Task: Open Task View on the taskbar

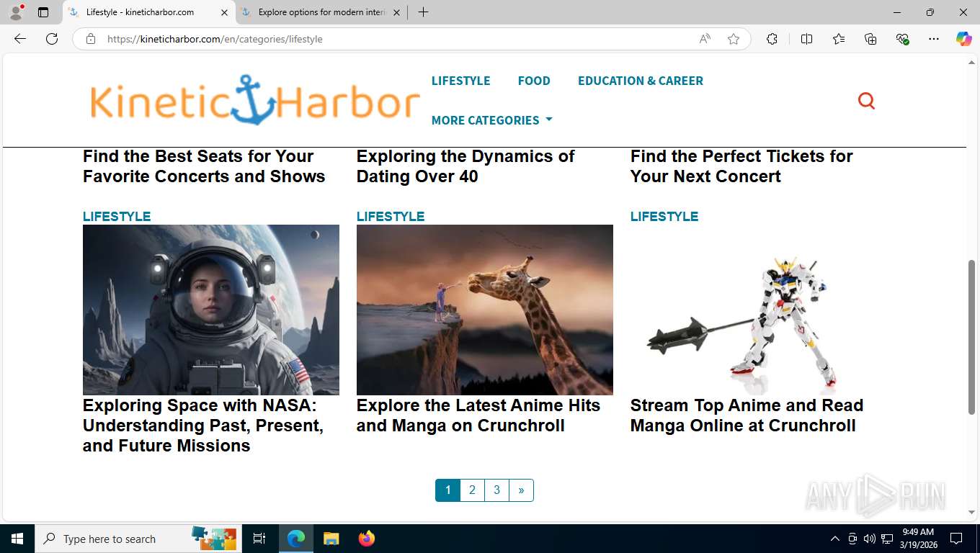Action: tap(259, 539)
